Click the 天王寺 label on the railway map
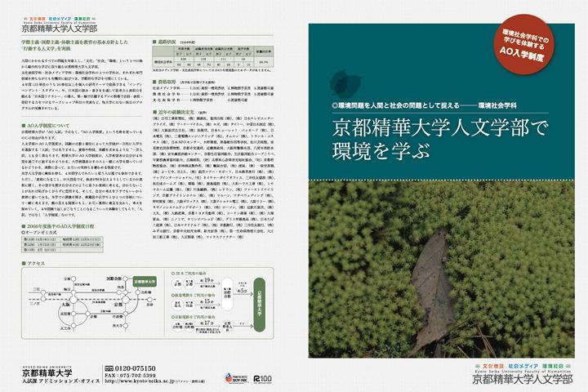This screenshot has width=588, height=392. (x=65, y=327)
